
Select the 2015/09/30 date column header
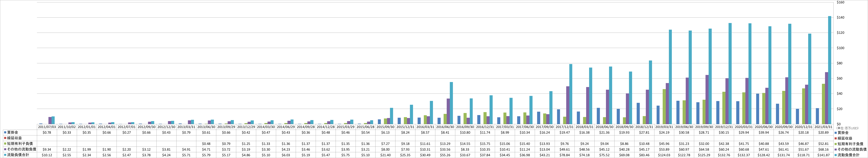[386, 127]
